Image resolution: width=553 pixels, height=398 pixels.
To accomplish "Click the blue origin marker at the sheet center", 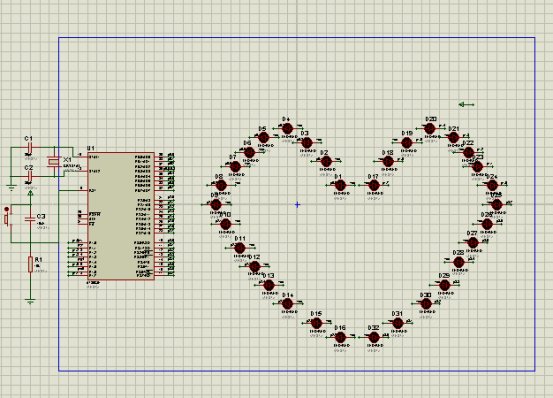I will coord(297,204).
